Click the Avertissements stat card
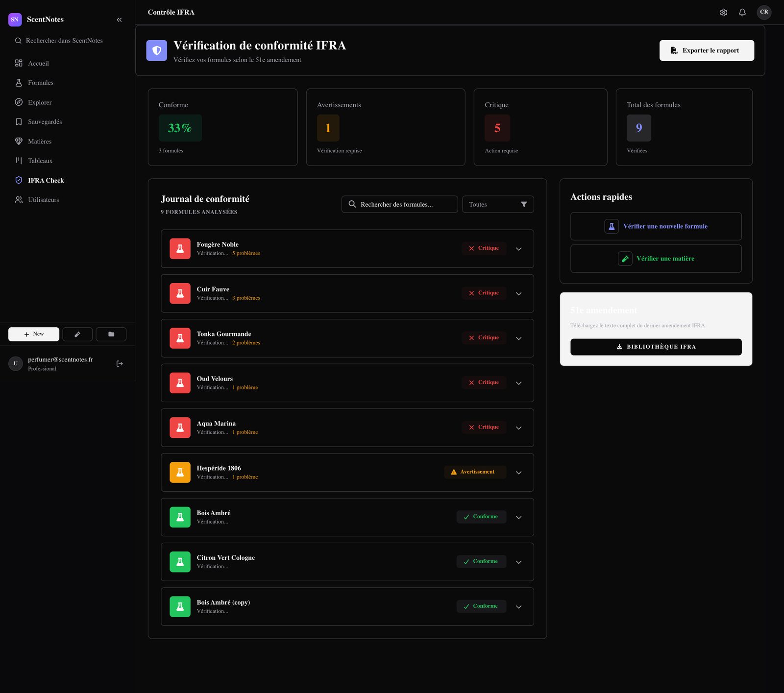This screenshot has height=693, width=784. (386, 127)
